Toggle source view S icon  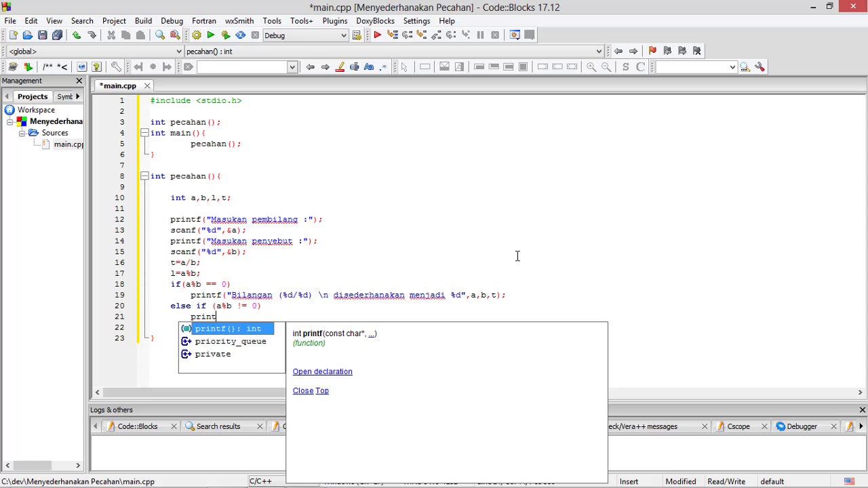click(x=625, y=66)
